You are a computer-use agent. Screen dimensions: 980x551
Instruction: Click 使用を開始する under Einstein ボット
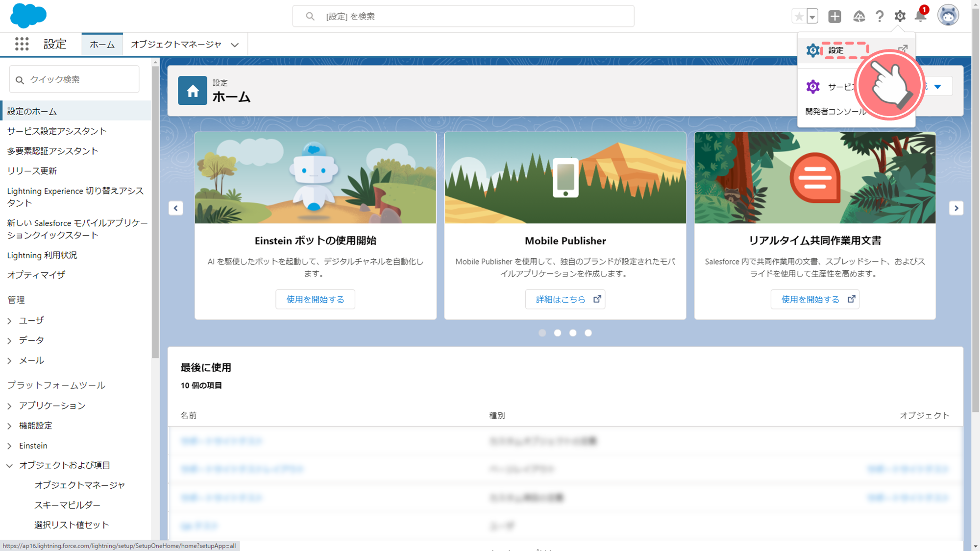(x=315, y=299)
